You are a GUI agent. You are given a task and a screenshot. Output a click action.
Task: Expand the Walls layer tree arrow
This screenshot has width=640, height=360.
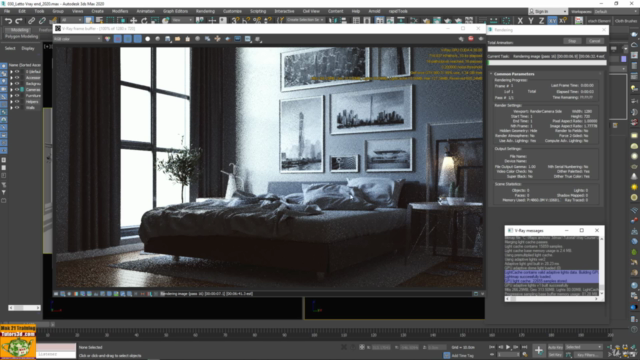click(11, 108)
